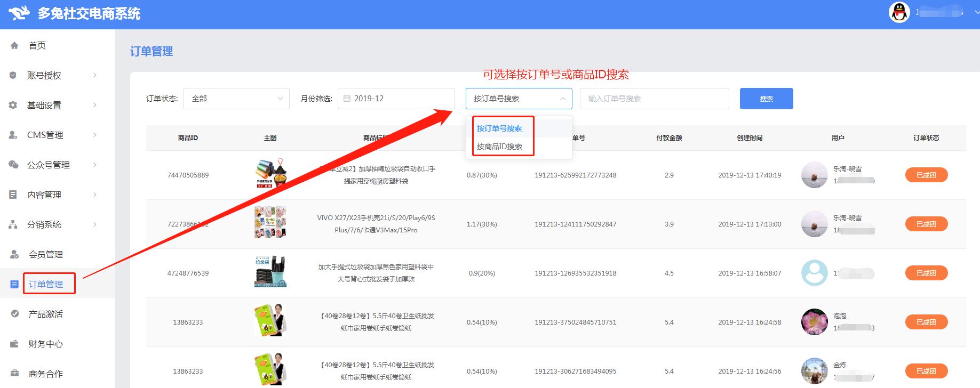Open user account dropdown arrow top right

977,12
